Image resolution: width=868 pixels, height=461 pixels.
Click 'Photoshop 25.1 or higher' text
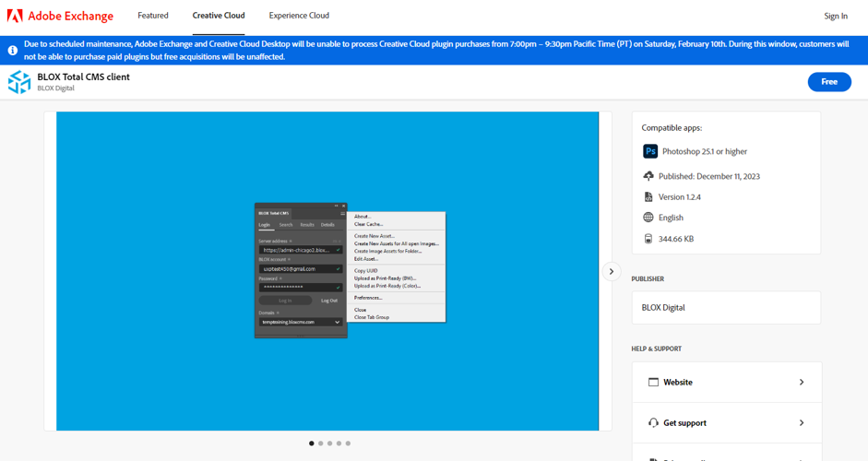click(x=705, y=151)
